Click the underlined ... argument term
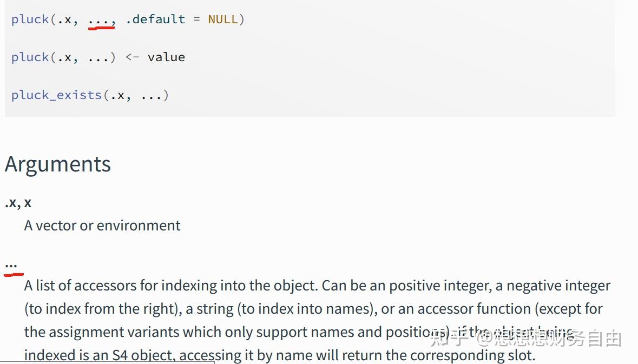 pyautogui.click(x=11, y=265)
